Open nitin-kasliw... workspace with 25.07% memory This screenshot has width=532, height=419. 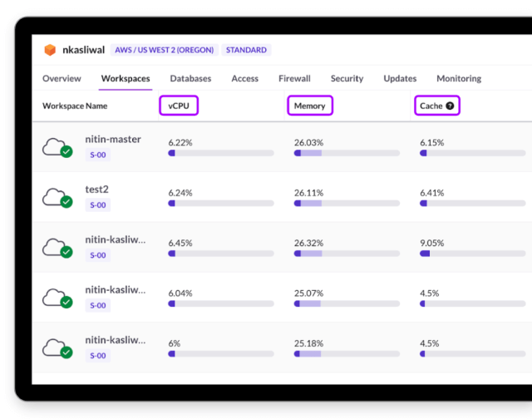pyautogui.click(x=116, y=290)
